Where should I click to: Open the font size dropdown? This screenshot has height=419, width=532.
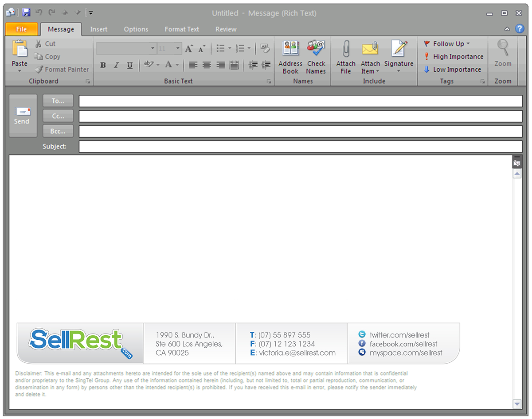pos(177,48)
